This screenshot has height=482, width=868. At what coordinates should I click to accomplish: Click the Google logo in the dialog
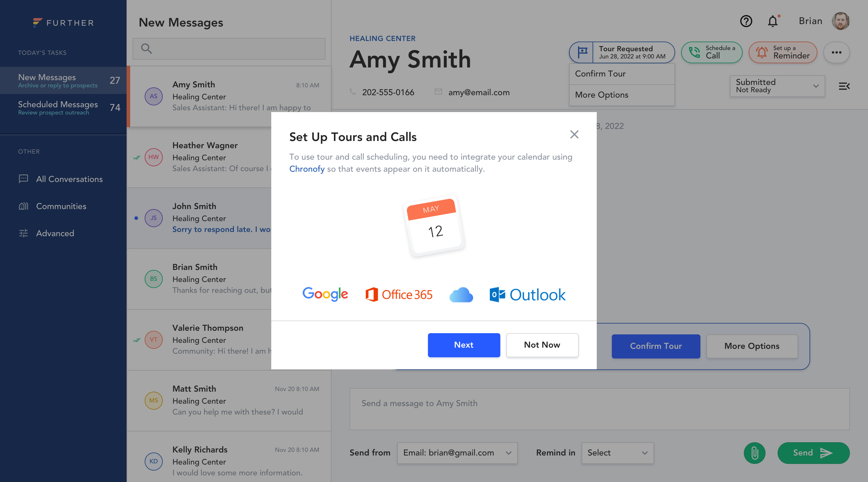coord(325,294)
